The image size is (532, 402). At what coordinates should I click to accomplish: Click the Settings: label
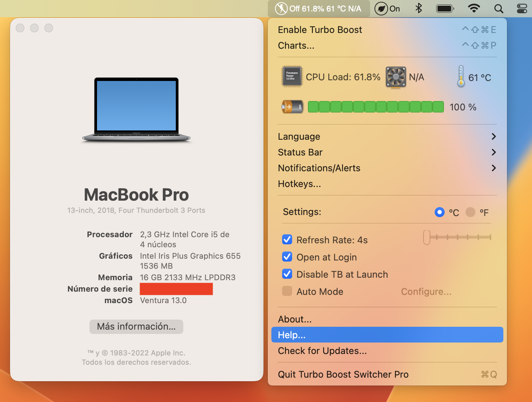click(x=302, y=212)
